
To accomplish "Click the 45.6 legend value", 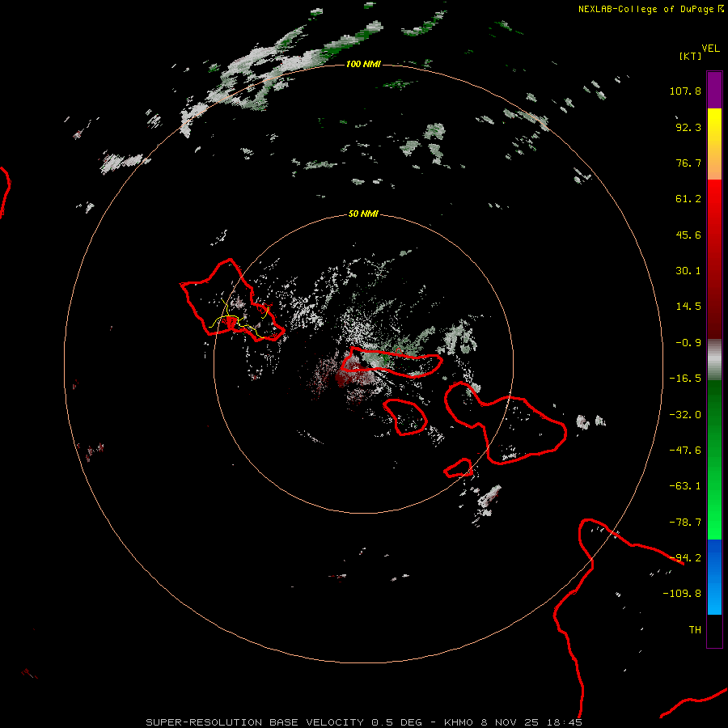I will click(688, 235).
